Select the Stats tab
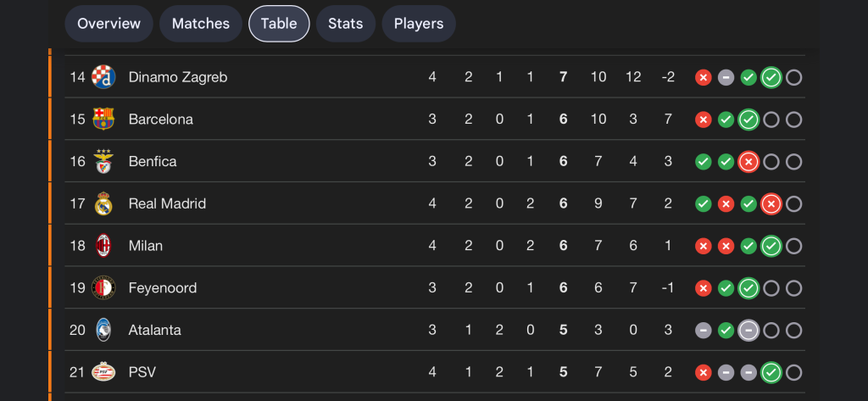 345,24
